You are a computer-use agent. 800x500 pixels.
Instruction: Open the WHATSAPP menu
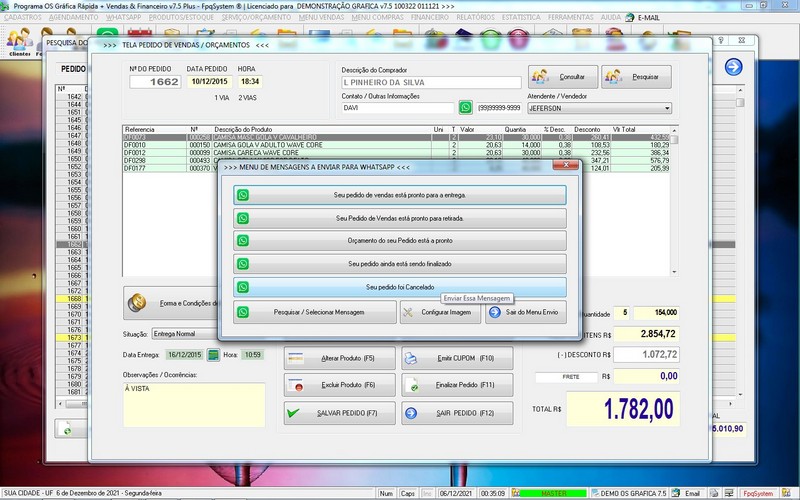(x=123, y=17)
